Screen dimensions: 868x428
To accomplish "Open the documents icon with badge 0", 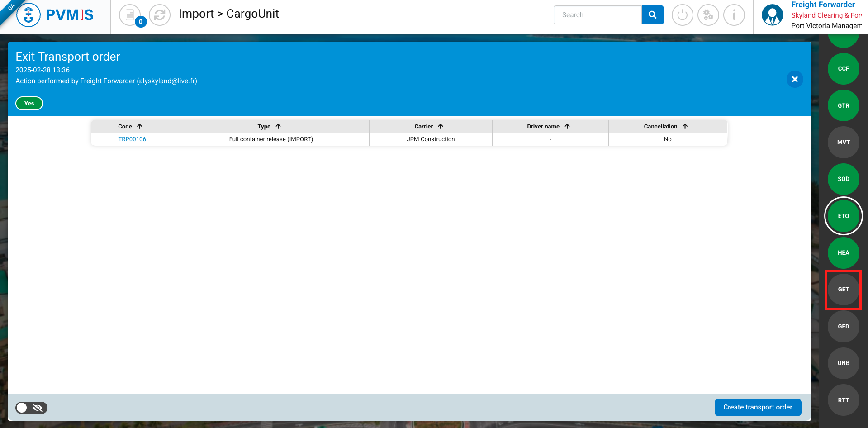I will (x=130, y=15).
